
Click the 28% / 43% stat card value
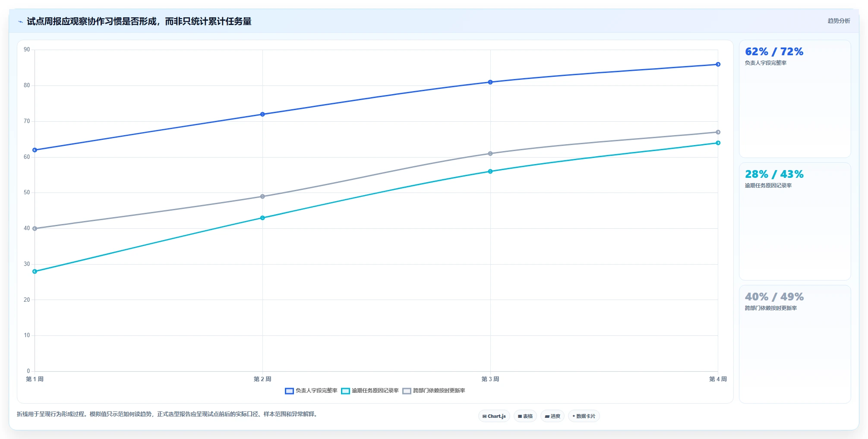click(774, 174)
